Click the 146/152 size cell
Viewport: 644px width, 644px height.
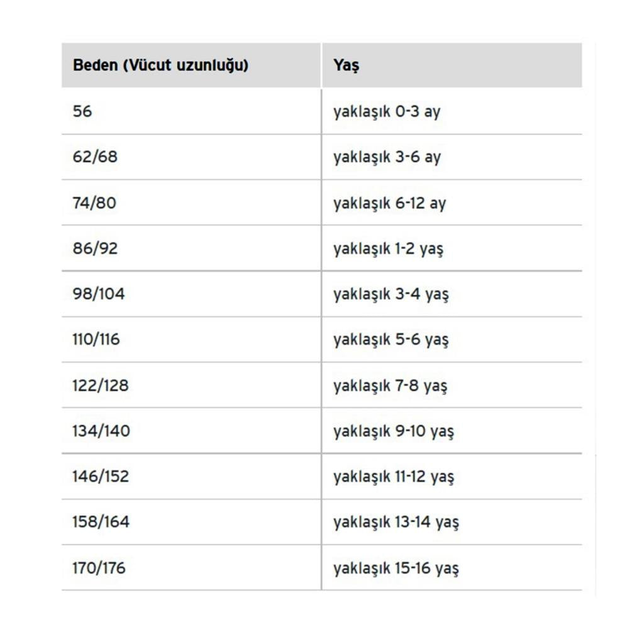click(x=100, y=476)
